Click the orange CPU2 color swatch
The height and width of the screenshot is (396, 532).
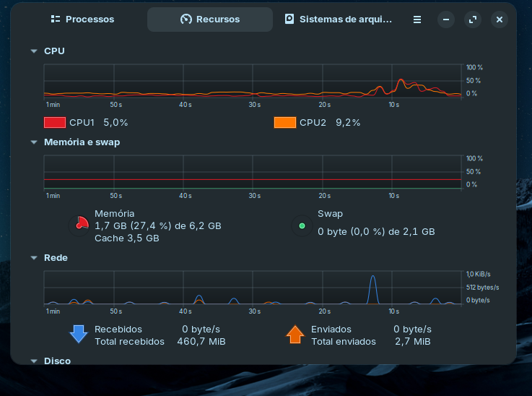pos(285,123)
